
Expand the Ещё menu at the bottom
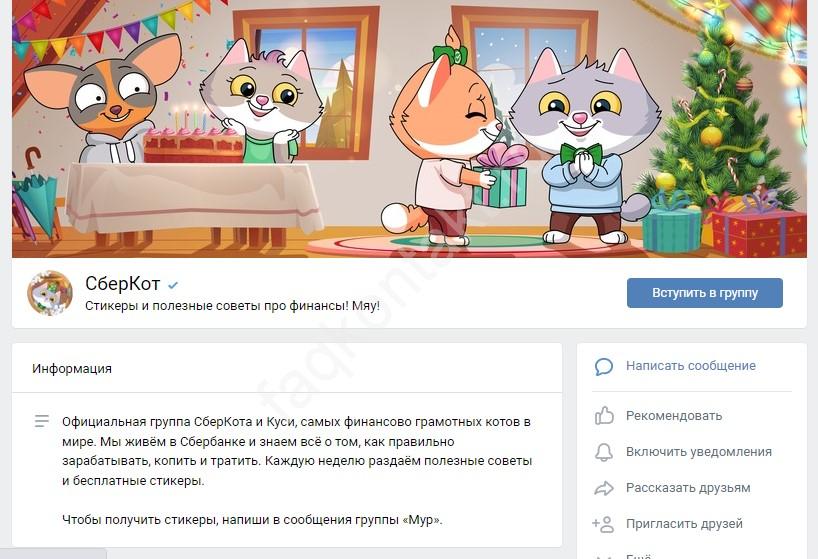(x=639, y=556)
